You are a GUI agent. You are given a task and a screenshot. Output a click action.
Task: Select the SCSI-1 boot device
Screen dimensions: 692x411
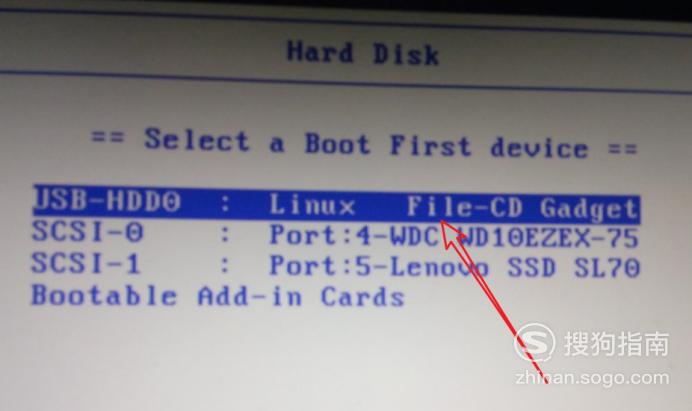[x=335, y=265]
